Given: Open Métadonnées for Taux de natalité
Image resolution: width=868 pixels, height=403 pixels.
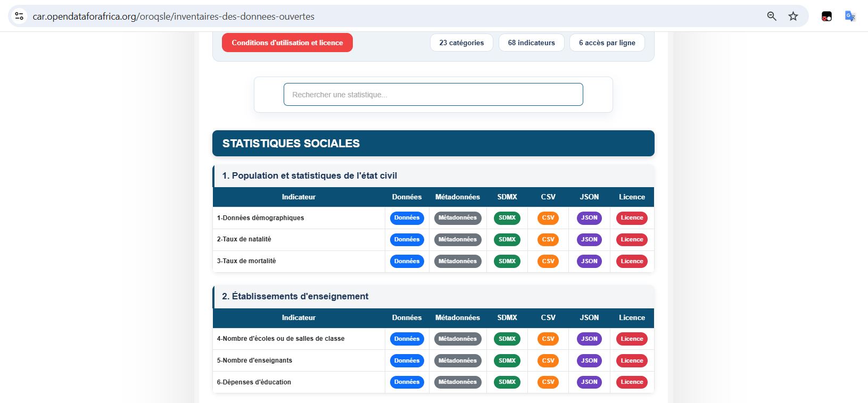Looking at the screenshot, I should click(x=458, y=240).
